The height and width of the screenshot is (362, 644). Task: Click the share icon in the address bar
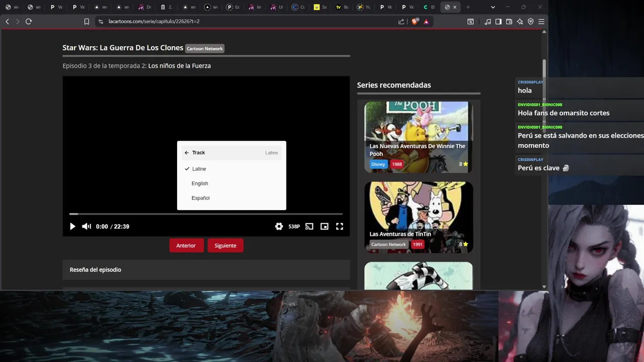click(x=401, y=22)
